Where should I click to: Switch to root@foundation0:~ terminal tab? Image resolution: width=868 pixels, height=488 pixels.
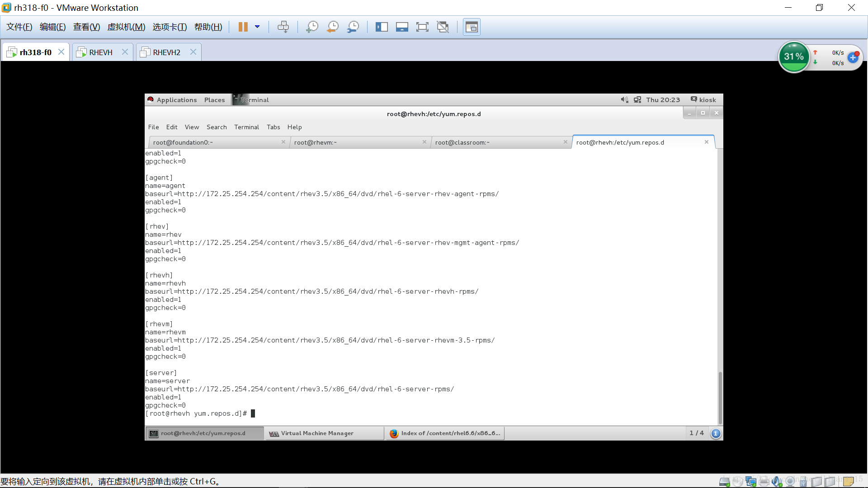coord(219,142)
